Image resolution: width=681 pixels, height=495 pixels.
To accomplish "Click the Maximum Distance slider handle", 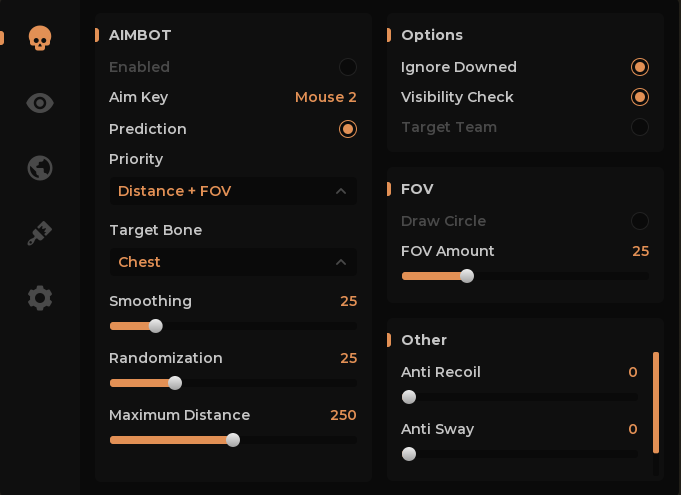I will [233, 440].
